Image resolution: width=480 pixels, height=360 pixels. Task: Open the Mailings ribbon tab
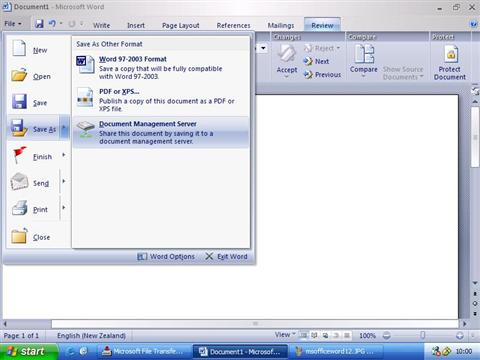(x=281, y=25)
